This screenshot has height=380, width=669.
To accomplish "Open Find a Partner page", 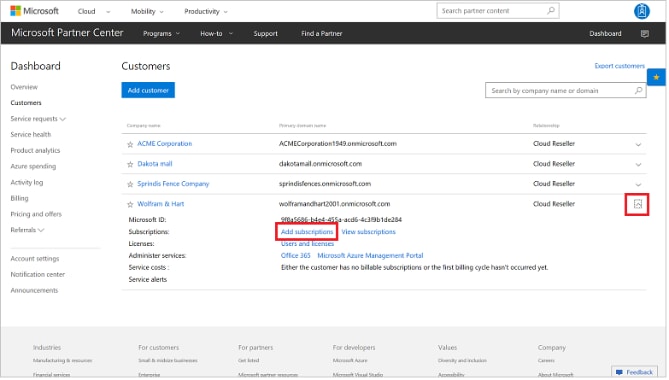I will [322, 34].
